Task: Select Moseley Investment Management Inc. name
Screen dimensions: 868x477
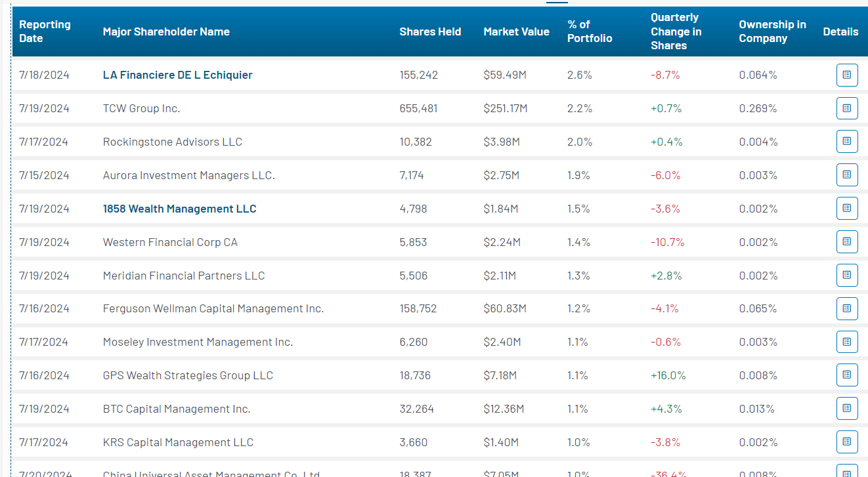Action: (198, 342)
